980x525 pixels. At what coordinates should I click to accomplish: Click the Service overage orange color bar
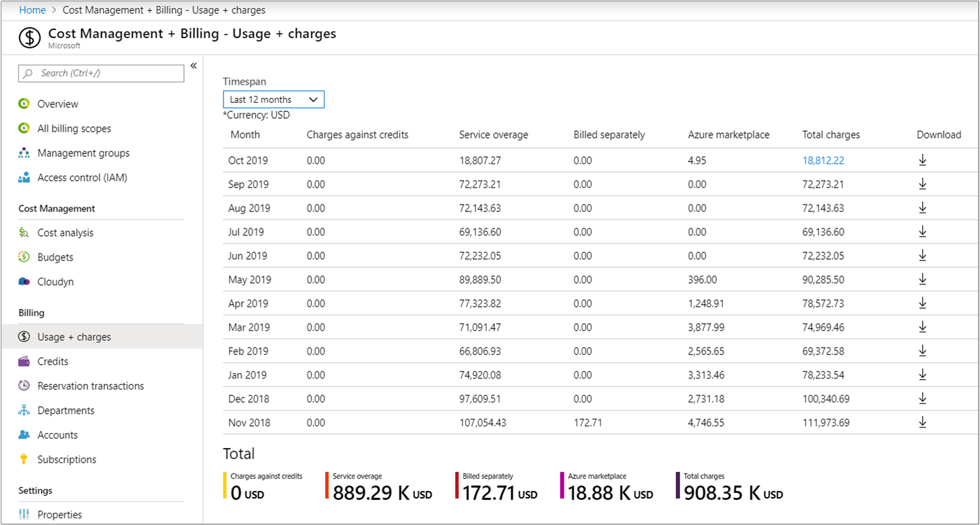coord(327,485)
